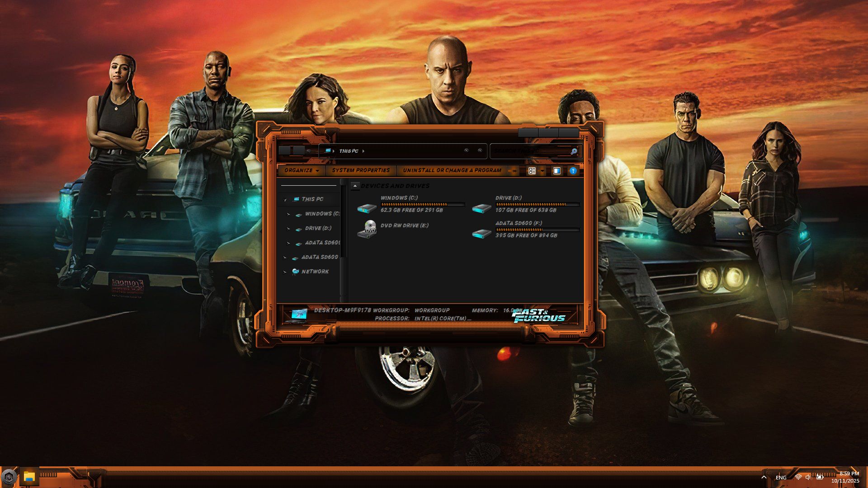The image size is (868, 488).
Task: Click the search magnifier icon
Action: click(x=574, y=151)
